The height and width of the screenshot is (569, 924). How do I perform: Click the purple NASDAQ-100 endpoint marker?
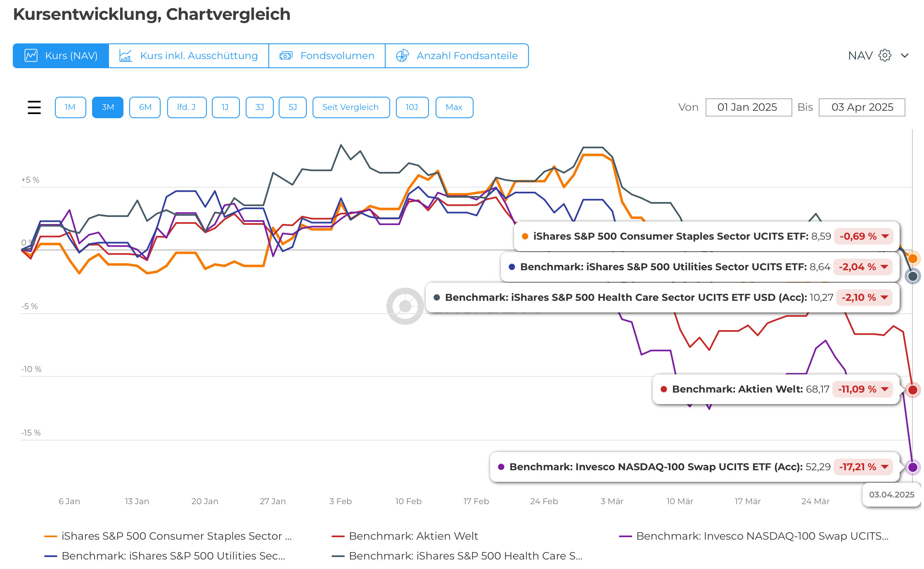point(913,467)
